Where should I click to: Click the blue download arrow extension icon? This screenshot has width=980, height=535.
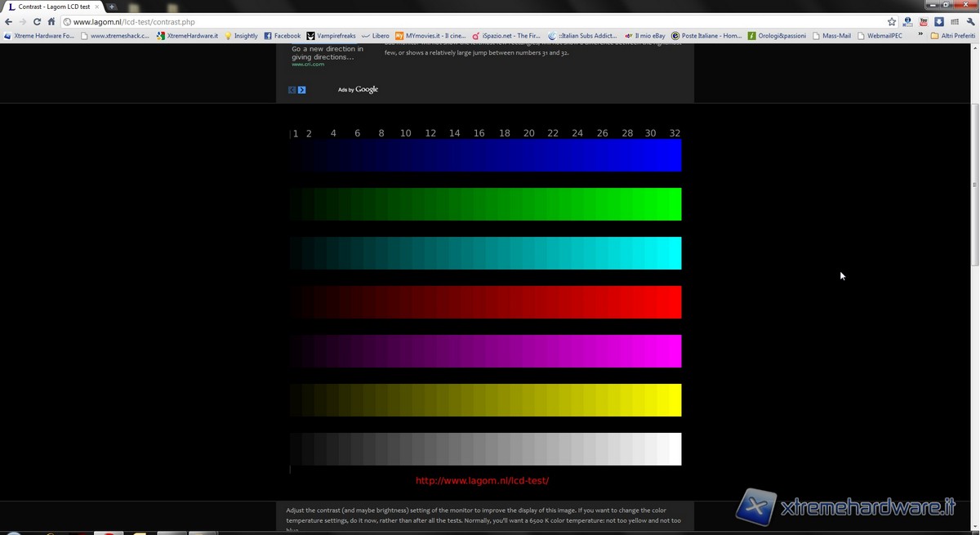click(x=939, y=22)
